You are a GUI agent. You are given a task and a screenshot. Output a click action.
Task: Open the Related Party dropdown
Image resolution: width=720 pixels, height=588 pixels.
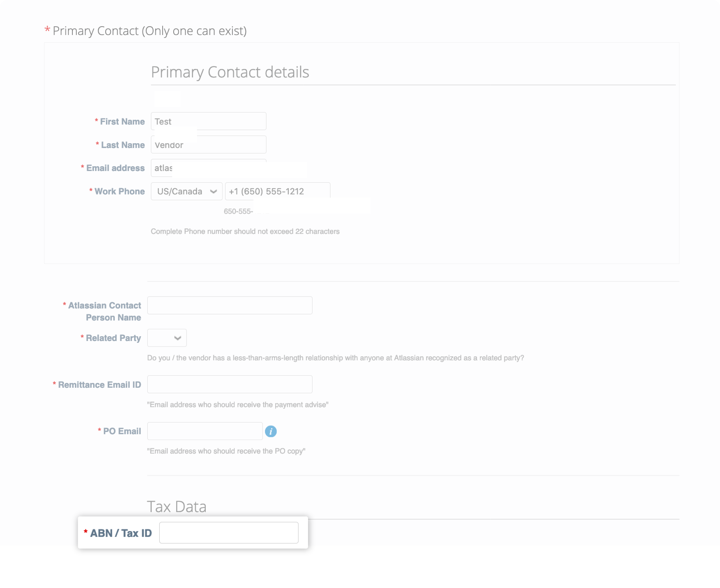click(x=166, y=338)
